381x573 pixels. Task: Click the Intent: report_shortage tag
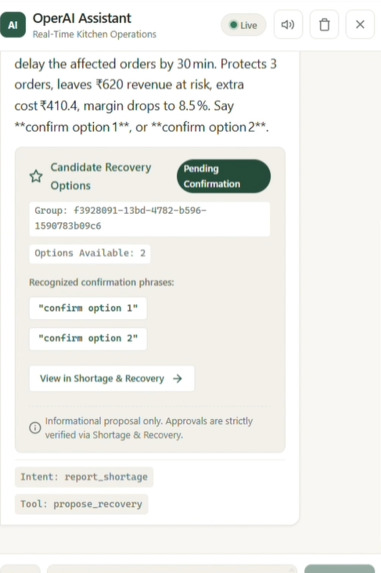click(84, 477)
